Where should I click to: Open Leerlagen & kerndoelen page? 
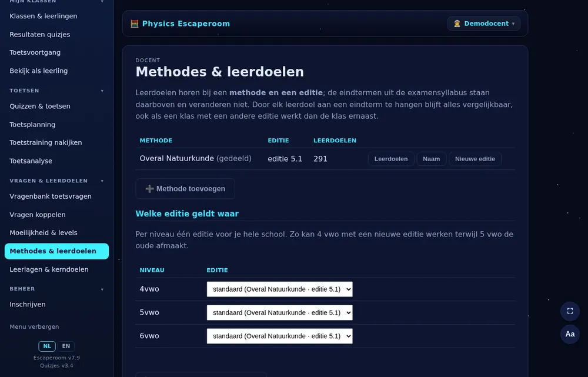(49, 269)
